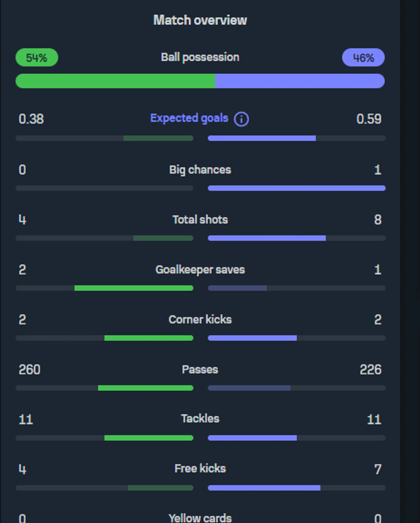Click the purple segment of possession bar

point(300,81)
